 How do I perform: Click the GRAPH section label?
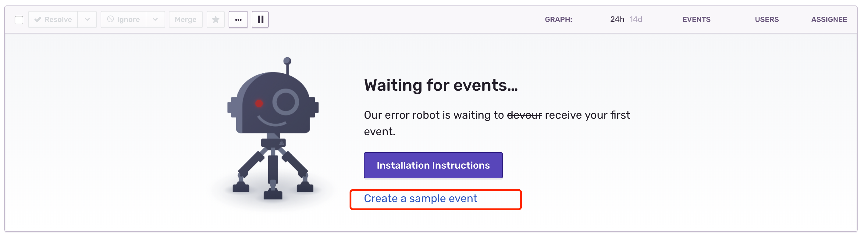tap(558, 19)
